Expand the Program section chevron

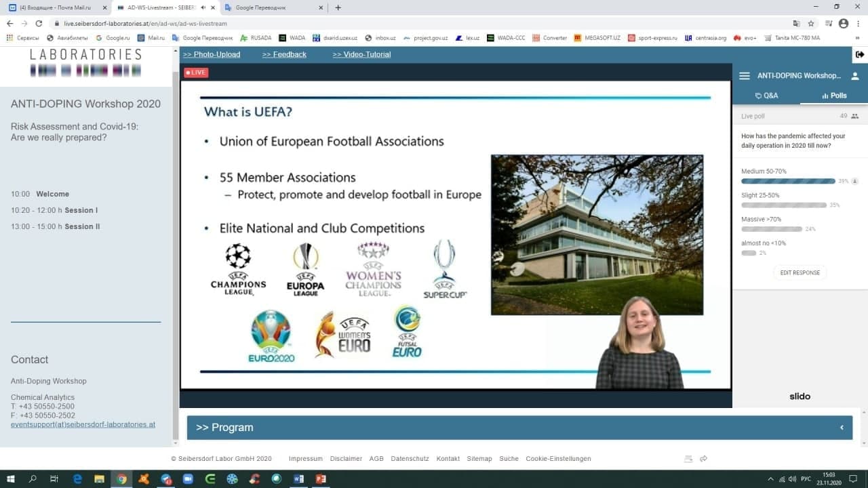[842, 428]
